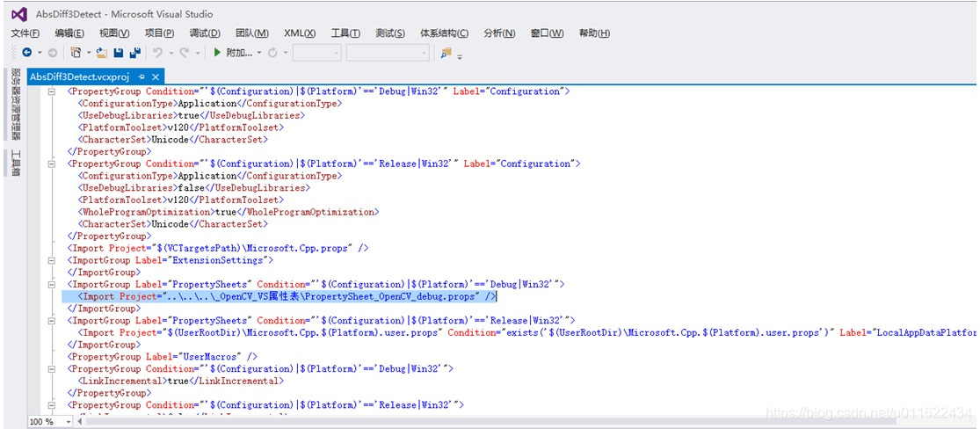Click the Navigate Backward arrow icon
This screenshot has height=429, width=980.
[27, 53]
